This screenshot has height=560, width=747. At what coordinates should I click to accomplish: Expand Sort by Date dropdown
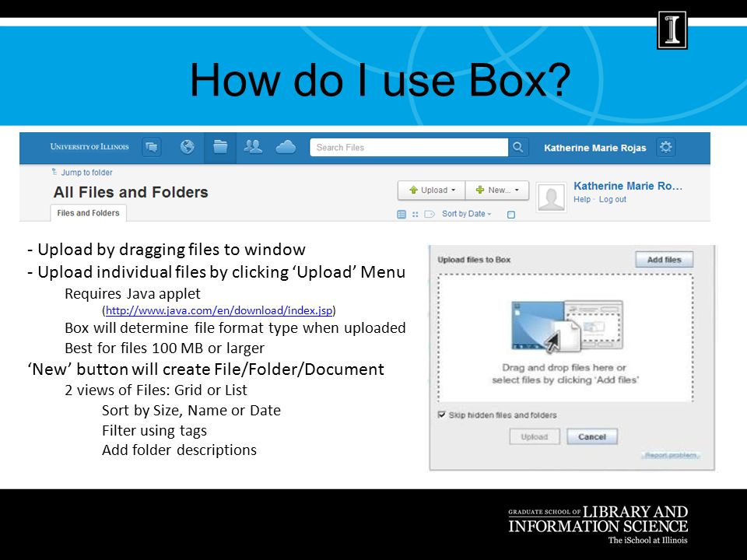[x=466, y=214]
